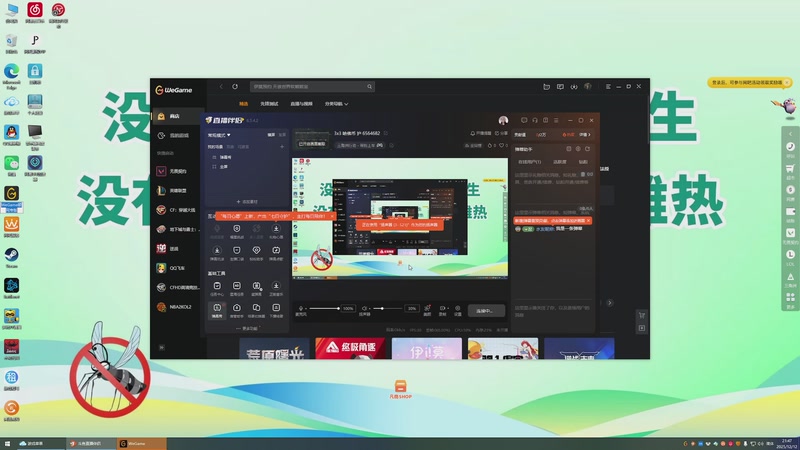Open the chat bubble icon in 直播伴侣 titlebar
The height and width of the screenshot is (450, 800).
(x=524, y=120)
